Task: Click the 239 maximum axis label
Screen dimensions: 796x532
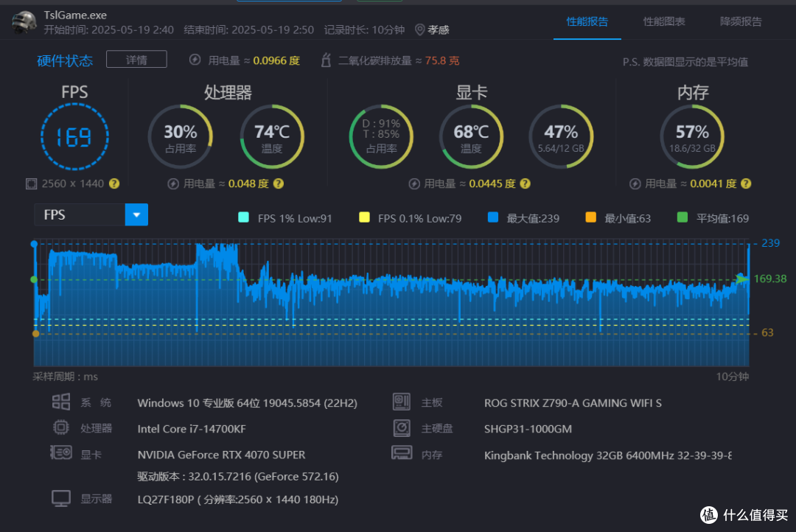Action: pos(770,243)
